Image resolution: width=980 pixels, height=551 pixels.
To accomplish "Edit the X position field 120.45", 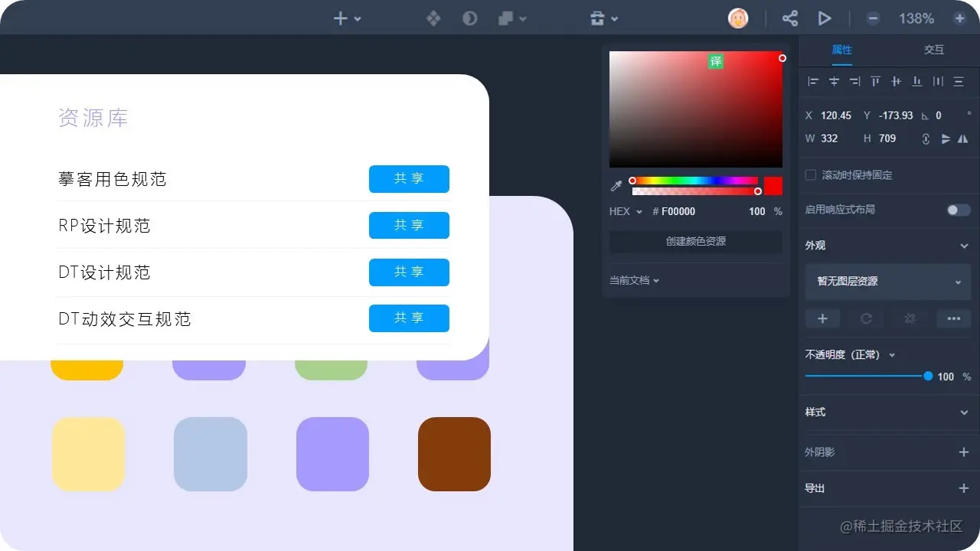I will (x=836, y=116).
